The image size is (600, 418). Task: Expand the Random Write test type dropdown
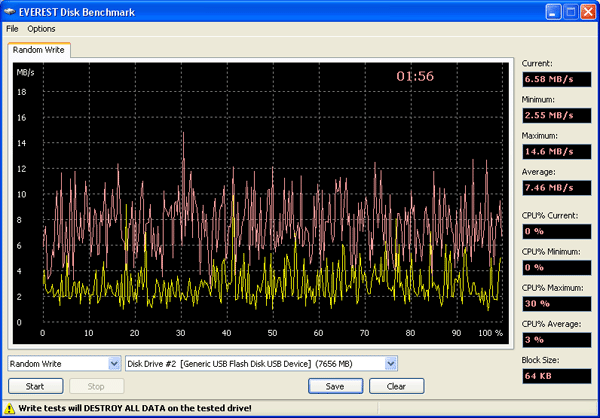(114, 364)
